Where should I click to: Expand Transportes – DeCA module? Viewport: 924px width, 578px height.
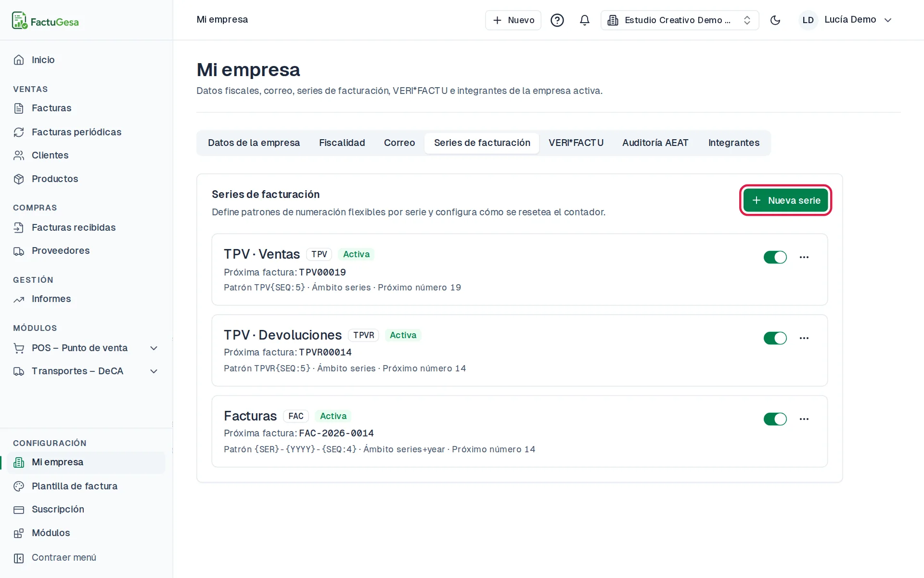coord(87,371)
